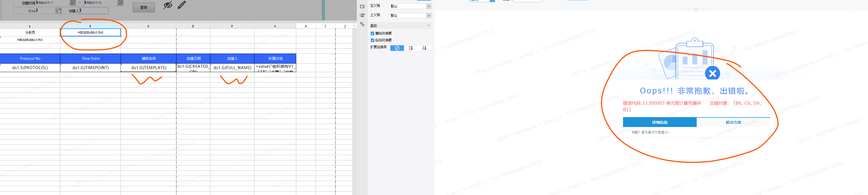This screenshot has width=868, height=195.
Task: Select the 分析员 cell
Action: pyautogui.click(x=30, y=32)
